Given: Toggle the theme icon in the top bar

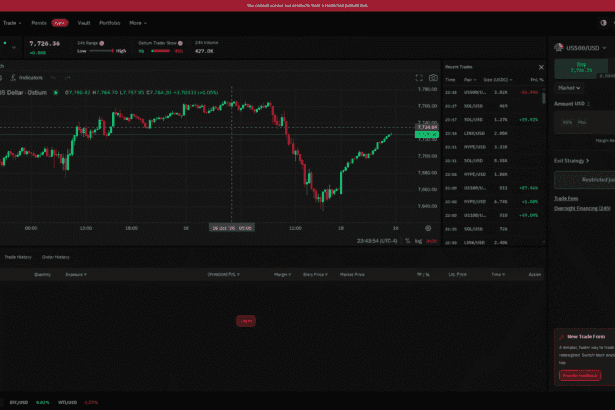Looking at the screenshot, I should click(603, 23).
